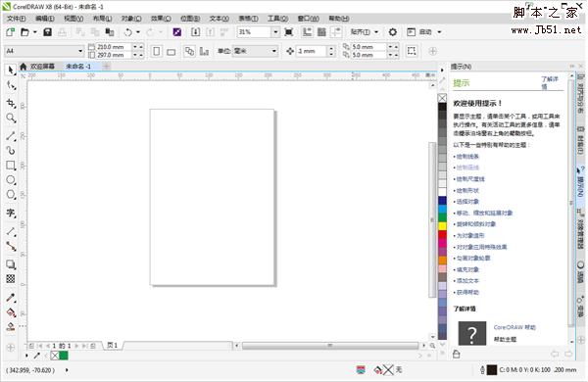This screenshot has height=382, width=588.
Task: Select the Zoom magnifier tool
Action: (11, 119)
